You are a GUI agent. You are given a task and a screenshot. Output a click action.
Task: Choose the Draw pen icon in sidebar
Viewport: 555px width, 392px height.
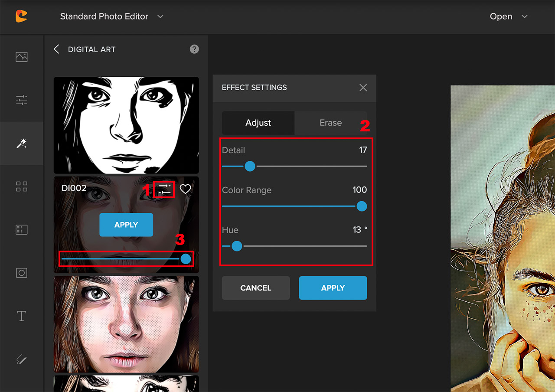pyautogui.click(x=21, y=359)
